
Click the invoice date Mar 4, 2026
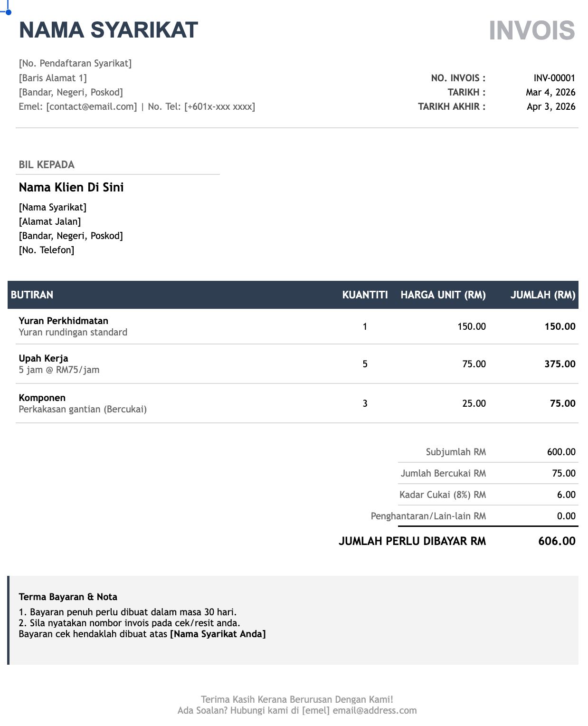(x=550, y=92)
